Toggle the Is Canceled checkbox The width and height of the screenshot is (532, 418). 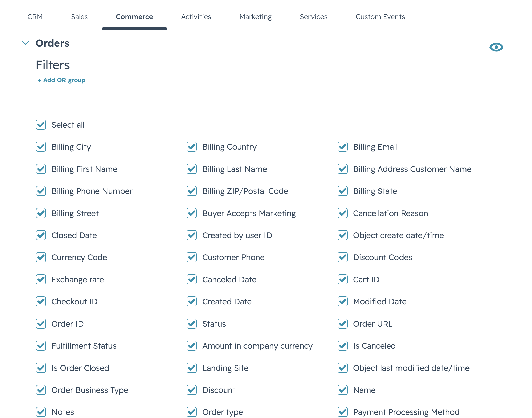pos(343,346)
